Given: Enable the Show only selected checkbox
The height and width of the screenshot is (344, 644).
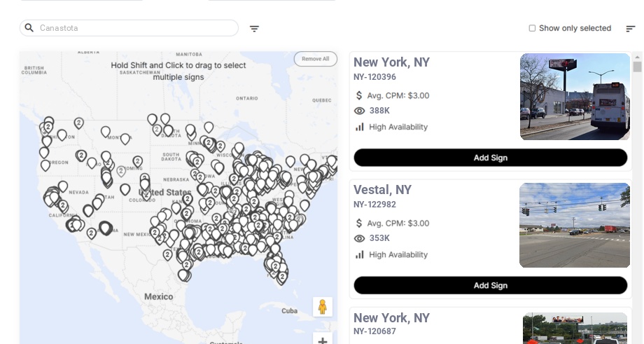Looking at the screenshot, I should (532, 28).
